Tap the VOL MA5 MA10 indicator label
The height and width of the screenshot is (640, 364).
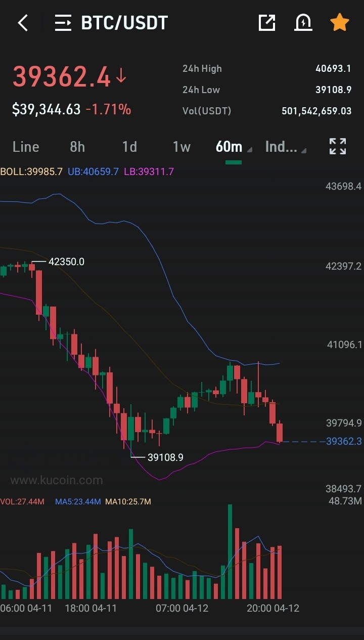tap(76, 501)
